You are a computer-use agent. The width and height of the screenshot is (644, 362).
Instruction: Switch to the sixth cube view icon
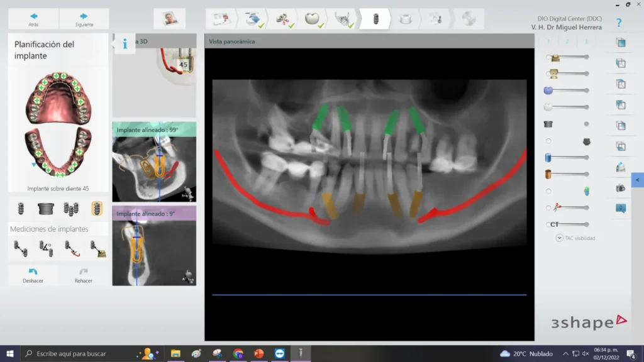pyautogui.click(x=621, y=146)
